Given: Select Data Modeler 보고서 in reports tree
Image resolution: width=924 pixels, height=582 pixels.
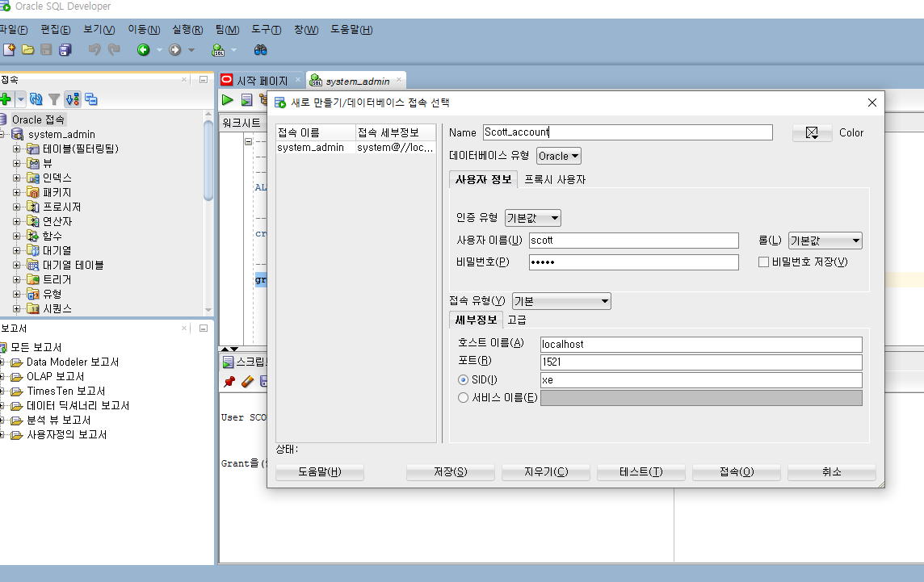Looking at the screenshot, I should click(73, 362).
